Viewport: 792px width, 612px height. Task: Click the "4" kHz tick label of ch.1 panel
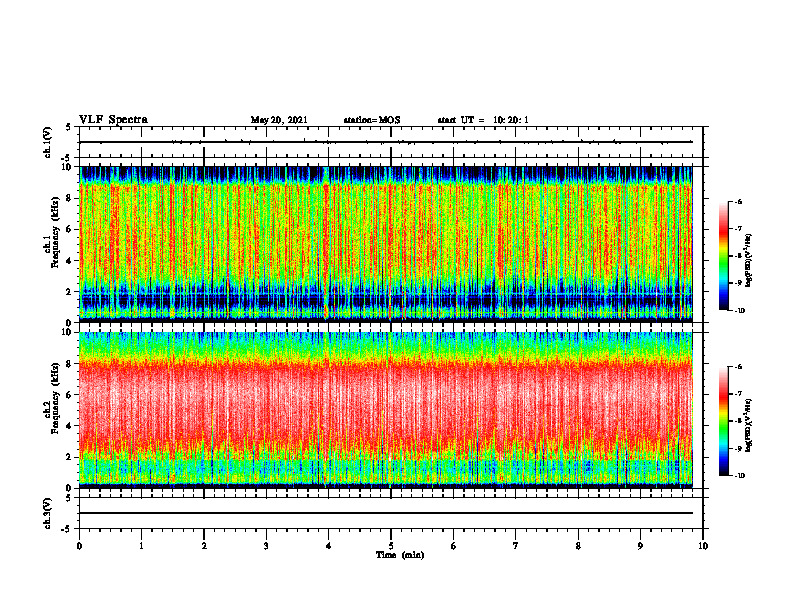[x=71, y=261]
